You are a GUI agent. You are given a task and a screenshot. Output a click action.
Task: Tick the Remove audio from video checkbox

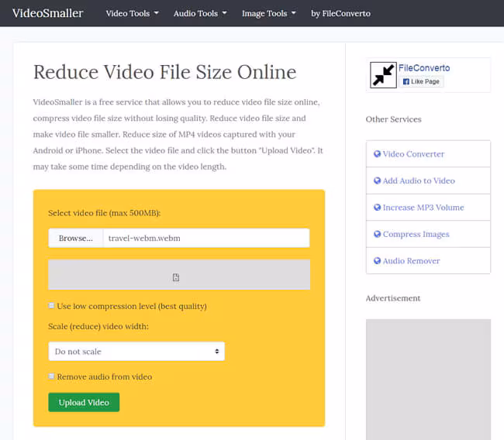pos(51,376)
